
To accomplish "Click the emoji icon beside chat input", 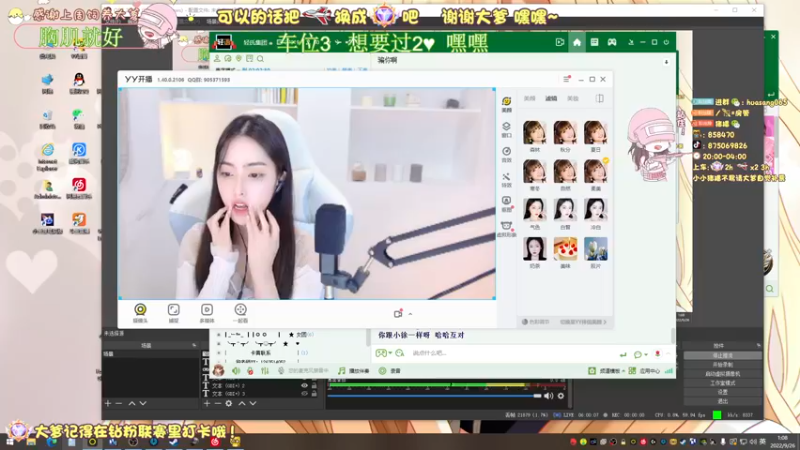I will pos(399,353).
